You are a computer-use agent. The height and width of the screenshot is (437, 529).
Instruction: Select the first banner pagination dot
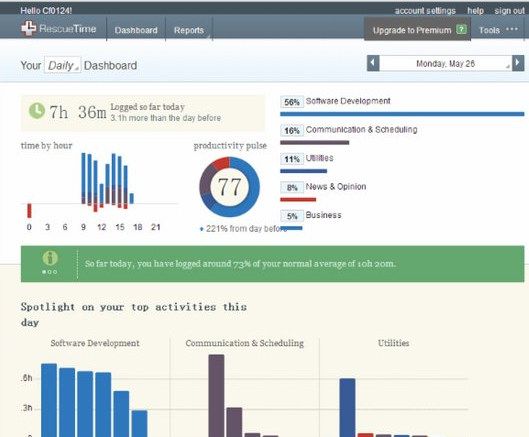[44, 272]
